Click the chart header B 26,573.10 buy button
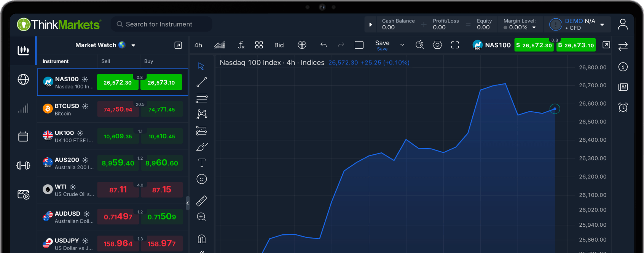The image size is (644, 253). tap(576, 45)
